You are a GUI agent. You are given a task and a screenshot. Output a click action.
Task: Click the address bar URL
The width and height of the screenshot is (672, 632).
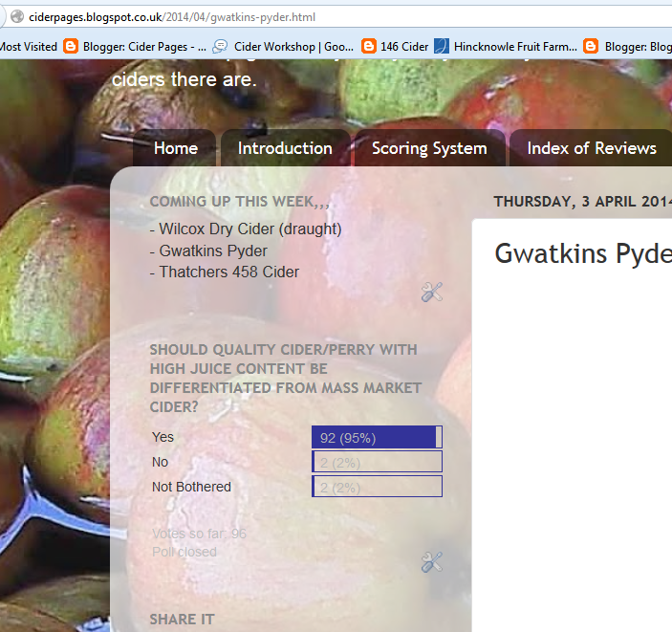coord(172,17)
